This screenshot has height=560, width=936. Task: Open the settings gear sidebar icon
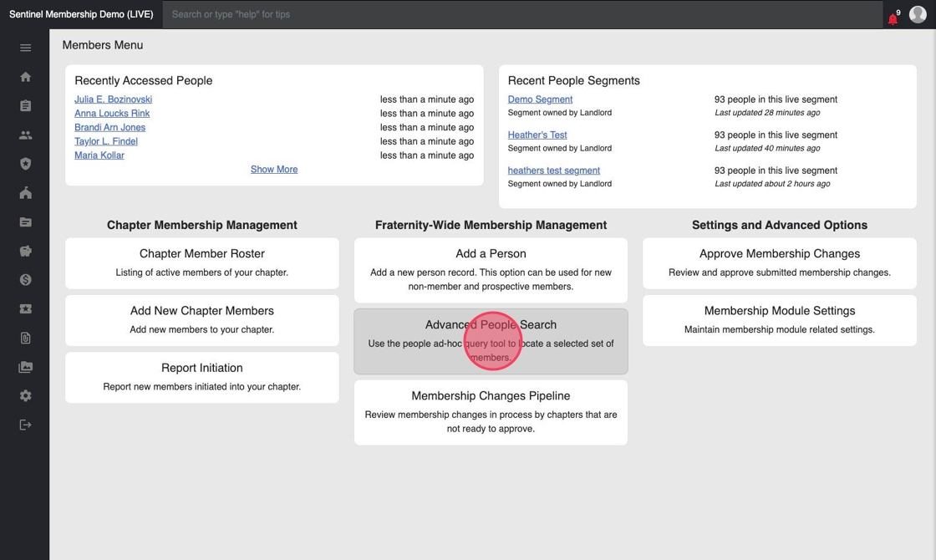click(x=25, y=396)
